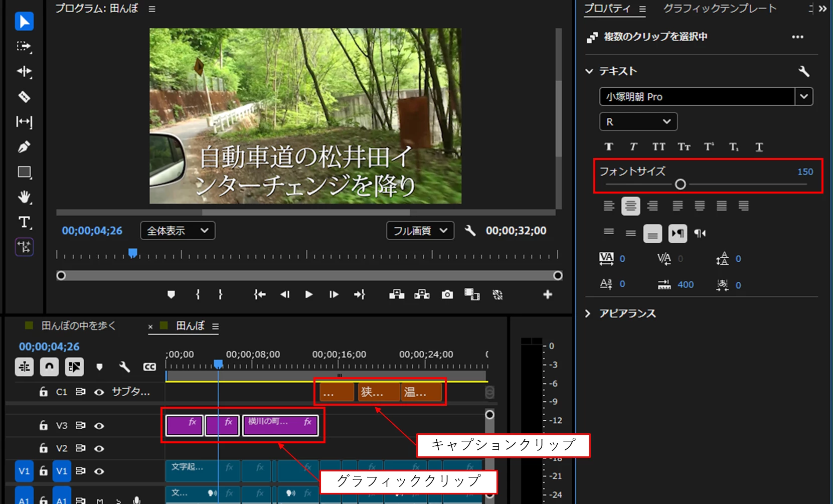This screenshot has height=504, width=833.
Task: Toggle C1 subtitle track visibility eye
Action: tap(99, 392)
